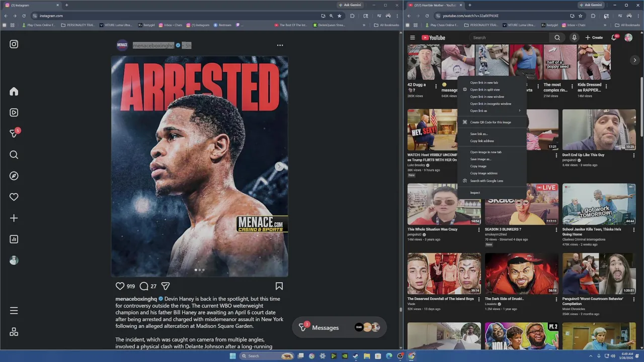Open Explore compass icon in Instagram
The image size is (644, 362).
(x=14, y=176)
